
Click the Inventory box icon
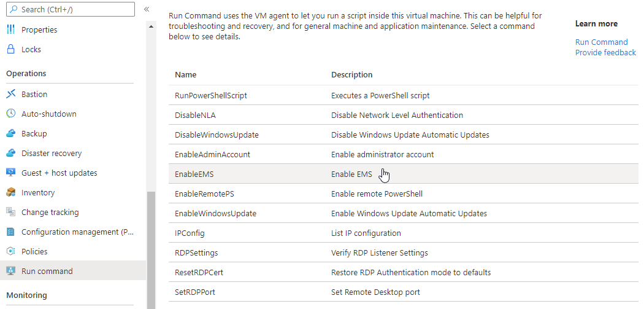click(10, 192)
